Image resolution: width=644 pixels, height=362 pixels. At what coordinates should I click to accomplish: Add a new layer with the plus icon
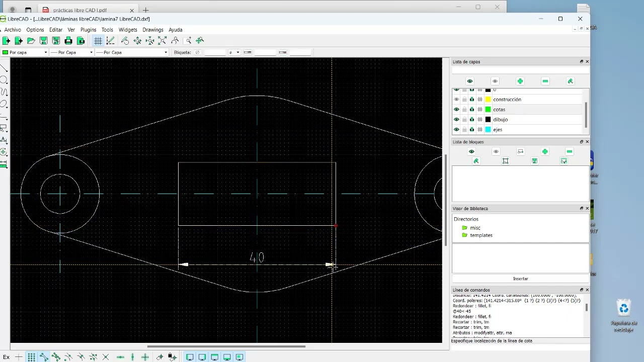(x=520, y=81)
